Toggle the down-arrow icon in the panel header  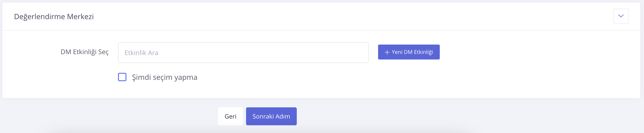point(620,16)
